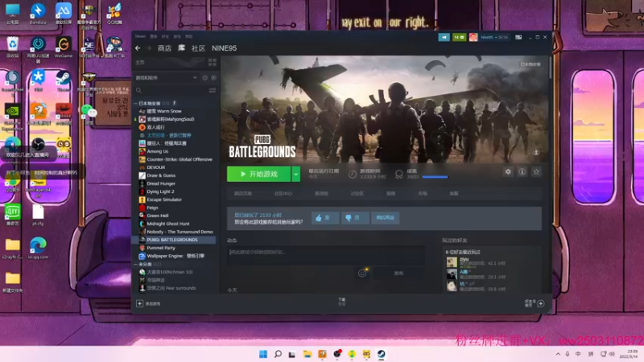Open the Friends menu in Steam

coord(165,36)
